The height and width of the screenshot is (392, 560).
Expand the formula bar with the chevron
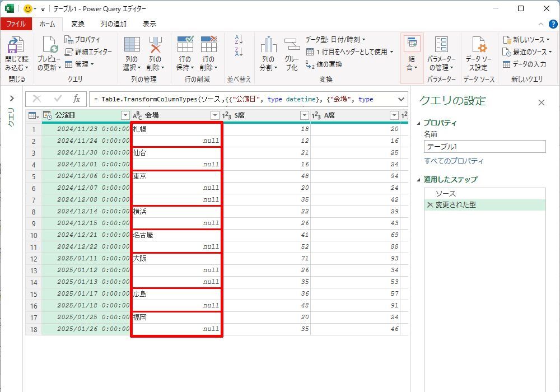pos(400,99)
